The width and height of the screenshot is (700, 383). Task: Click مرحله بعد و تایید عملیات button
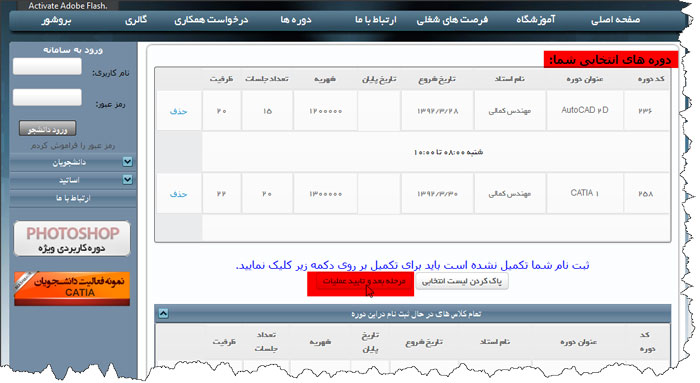pyautogui.click(x=363, y=281)
